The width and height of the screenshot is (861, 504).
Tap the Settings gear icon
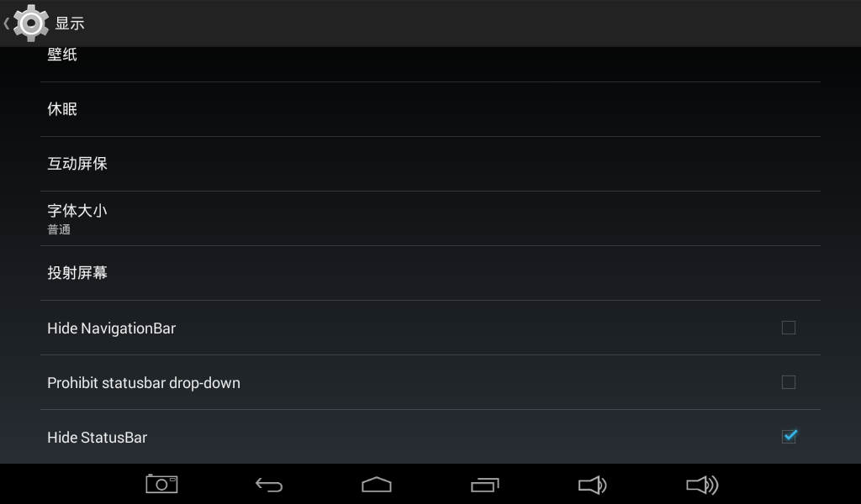[x=31, y=23]
